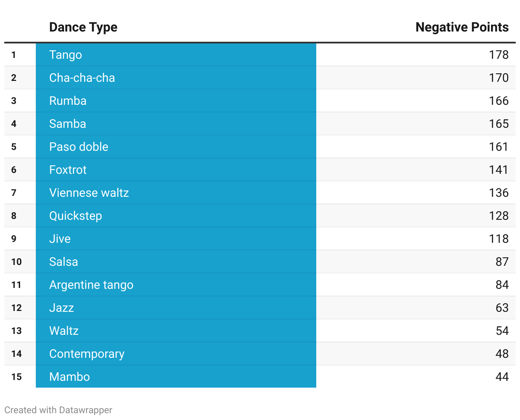This screenshot has height=420, width=520.
Task: Select the Jazz dance entry
Action: pos(61,308)
